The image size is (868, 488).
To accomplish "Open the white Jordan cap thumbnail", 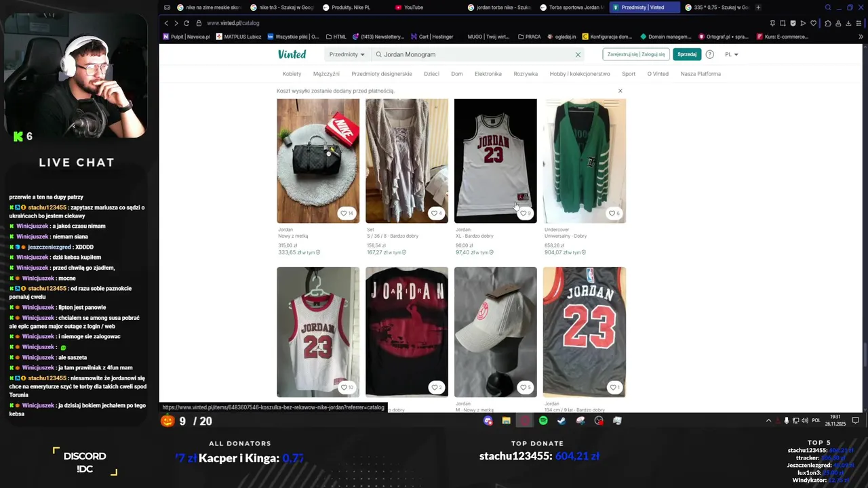I will coord(496,332).
